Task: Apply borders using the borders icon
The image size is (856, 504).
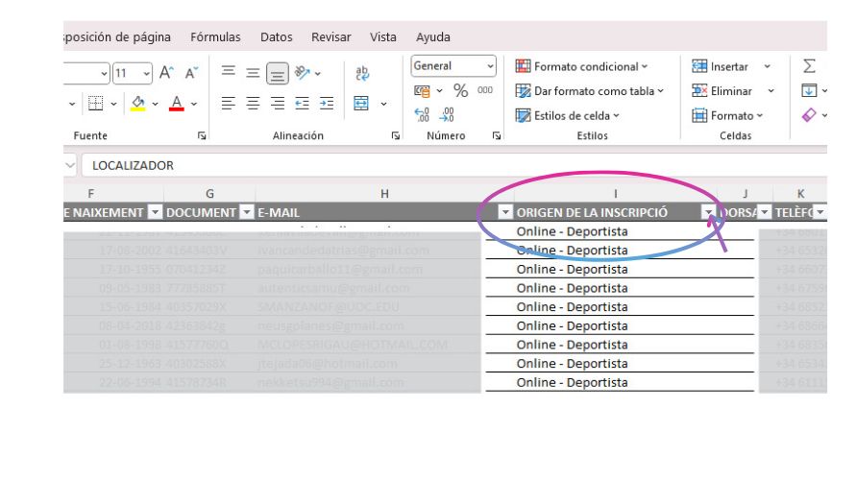Action: 95,103
